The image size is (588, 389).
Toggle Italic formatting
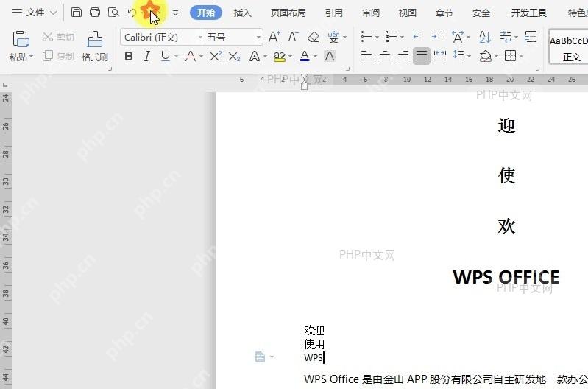pos(147,56)
